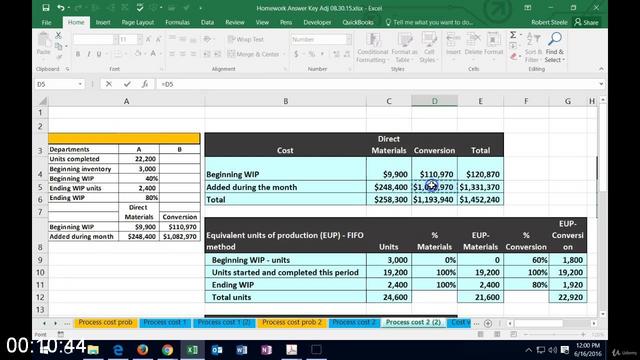Click the Share button
Screen dimensions: 640x360
click(x=587, y=22)
